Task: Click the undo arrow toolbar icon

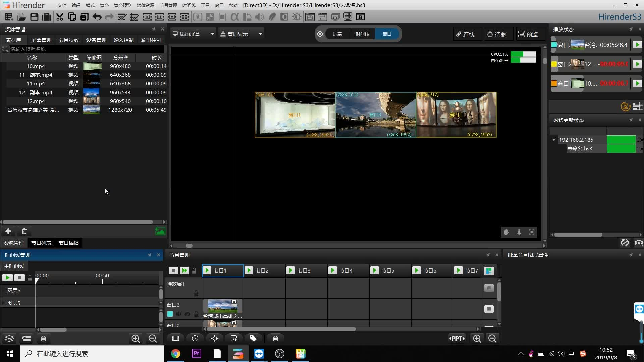Action: coord(97,17)
